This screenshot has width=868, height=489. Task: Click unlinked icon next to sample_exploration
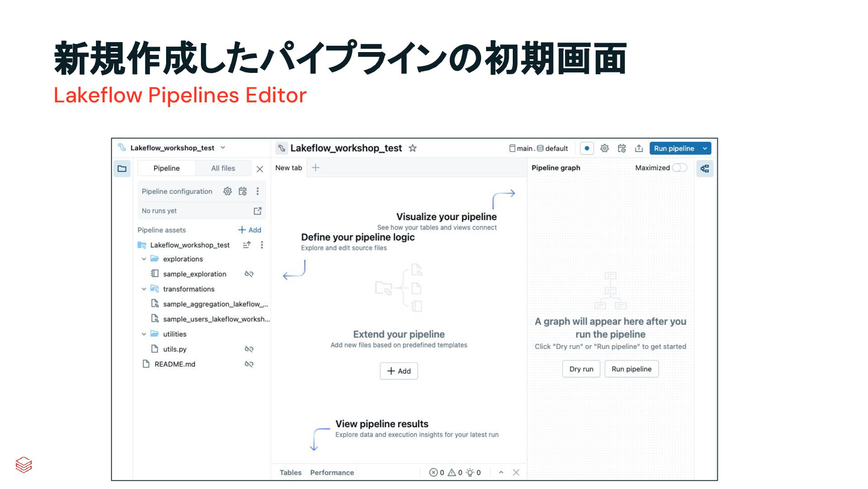click(x=249, y=274)
